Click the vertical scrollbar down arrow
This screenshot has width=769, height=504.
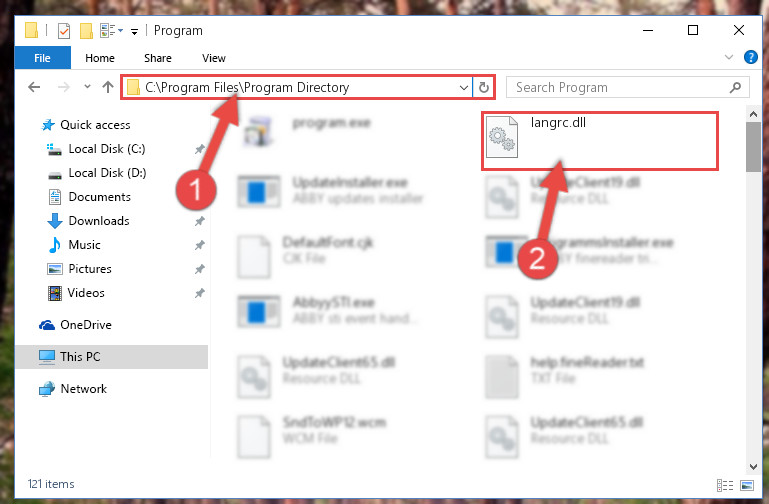[x=753, y=466]
